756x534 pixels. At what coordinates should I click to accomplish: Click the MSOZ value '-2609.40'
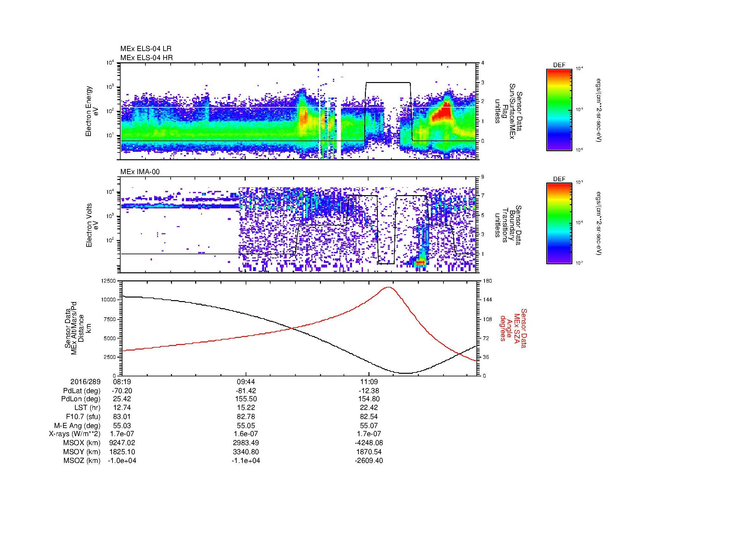pyautogui.click(x=369, y=461)
